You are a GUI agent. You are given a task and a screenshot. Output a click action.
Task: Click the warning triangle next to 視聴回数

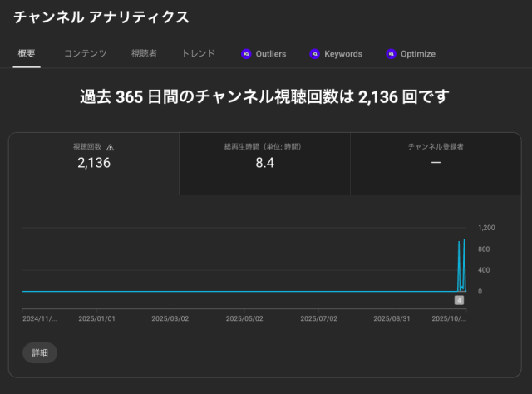pyautogui.click(x=111, y=147)
